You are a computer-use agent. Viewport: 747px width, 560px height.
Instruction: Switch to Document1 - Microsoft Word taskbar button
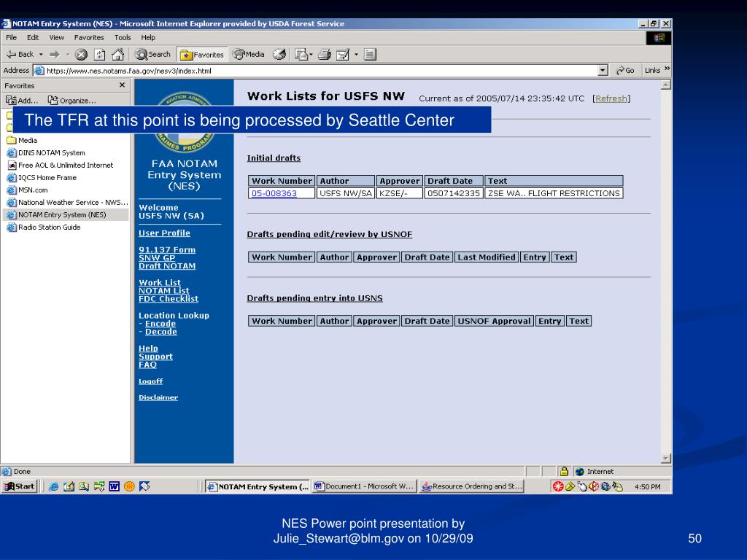pyautogui.click(x=364, y=486)
